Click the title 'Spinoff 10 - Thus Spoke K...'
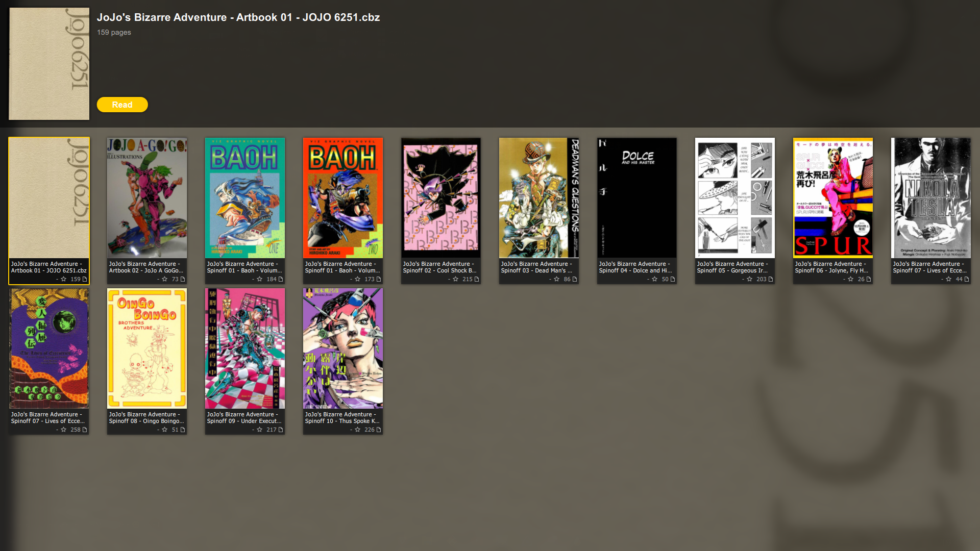980x551 pixels. point(342,421)
